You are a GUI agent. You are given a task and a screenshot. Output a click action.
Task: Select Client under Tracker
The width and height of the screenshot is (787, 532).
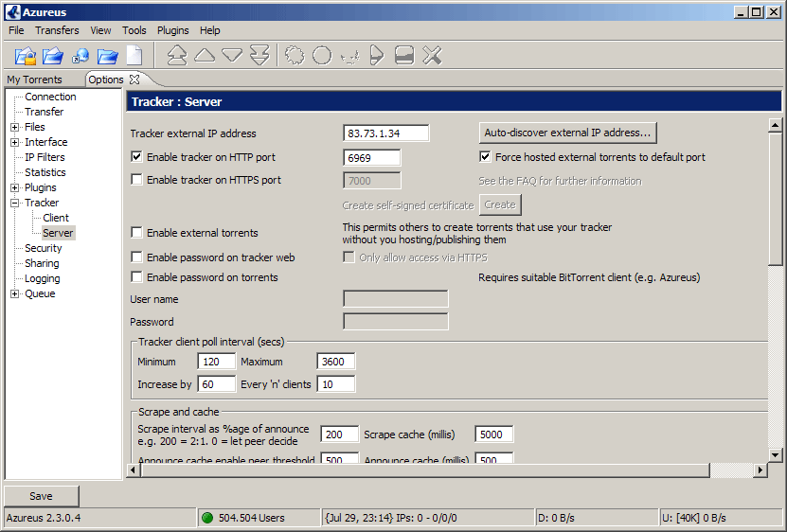[x=56, y=218]
